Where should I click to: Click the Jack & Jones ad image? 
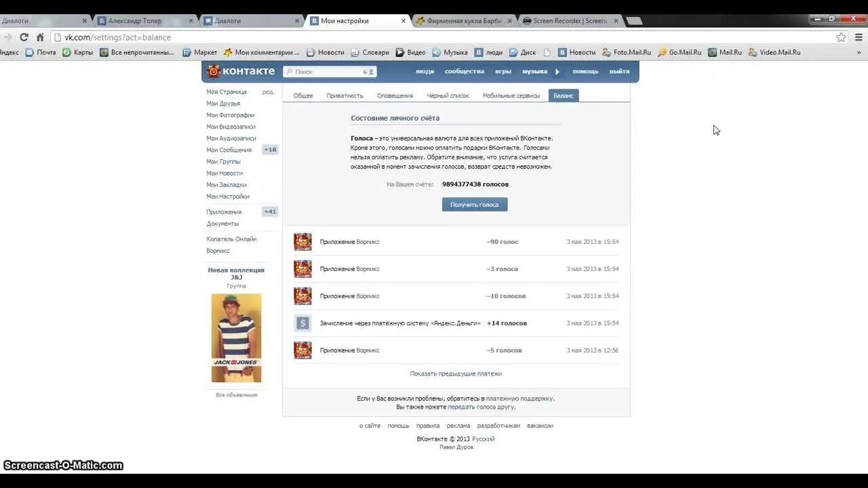tap(236, 338)
